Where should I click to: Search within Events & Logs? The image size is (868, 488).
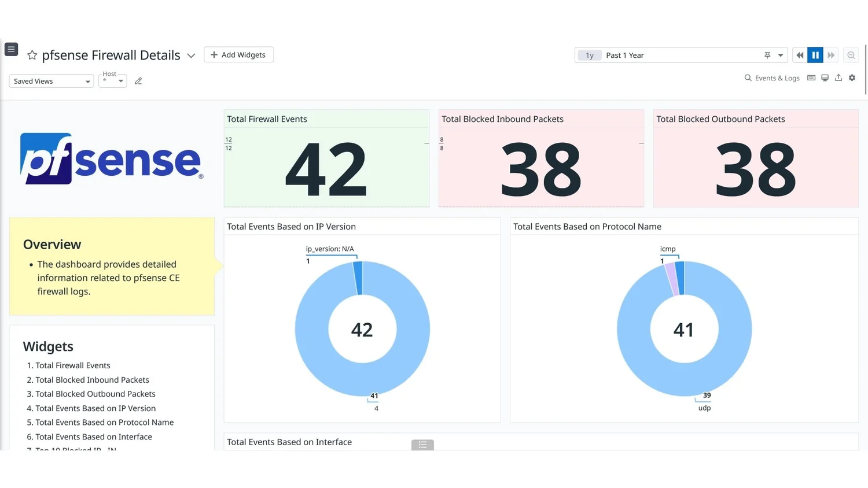pos(748,77)
